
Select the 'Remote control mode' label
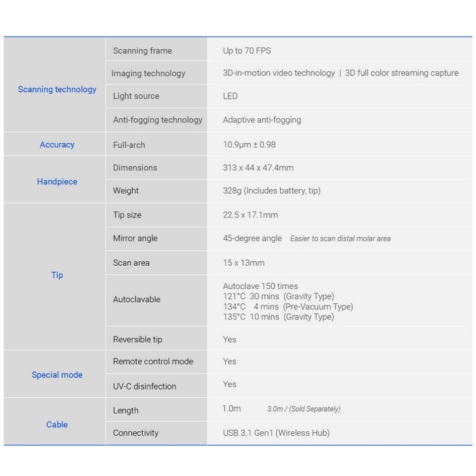point(153,361)
